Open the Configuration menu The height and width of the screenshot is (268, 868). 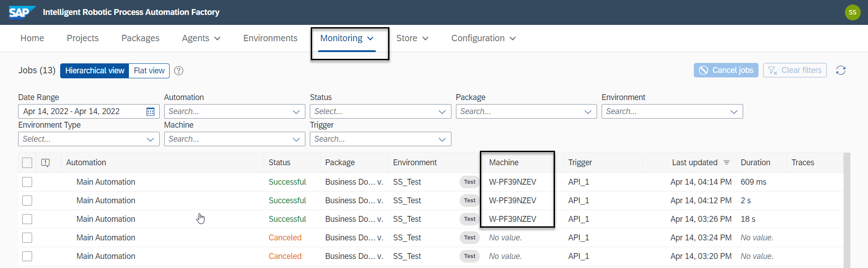(x=484, y=38)
